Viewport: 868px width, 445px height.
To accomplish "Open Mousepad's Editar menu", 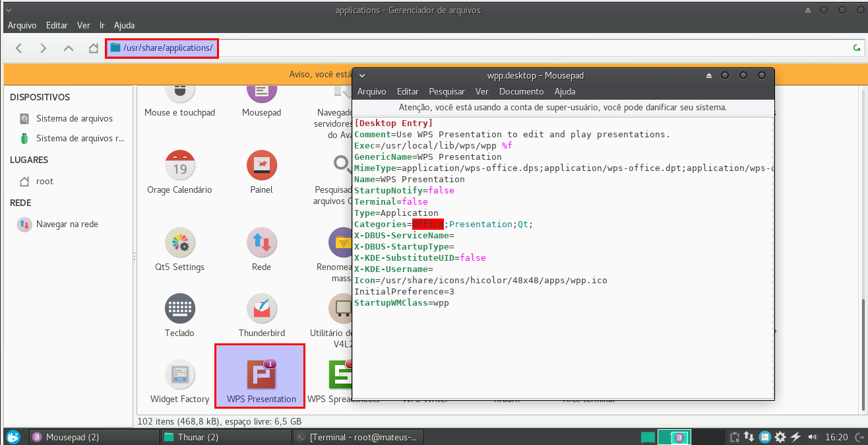I will click(x=408, y=91).
